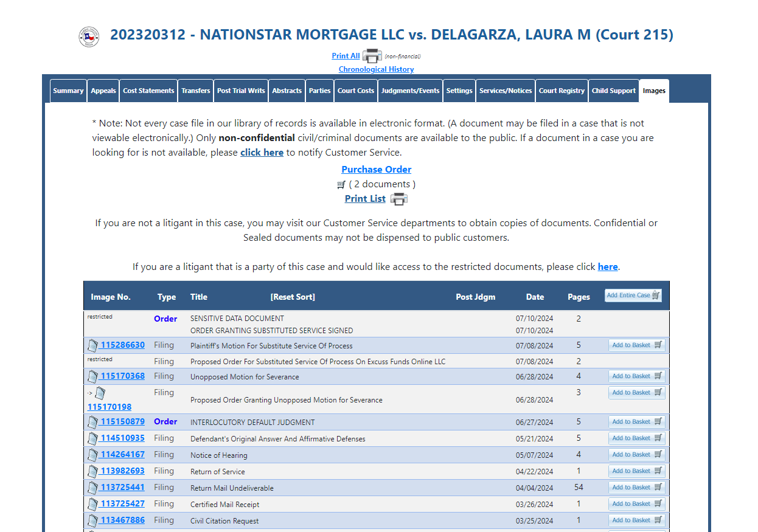Click the printer icon beside Print List
This screenshot has height=532, width=758.
(x=398, y=199)
